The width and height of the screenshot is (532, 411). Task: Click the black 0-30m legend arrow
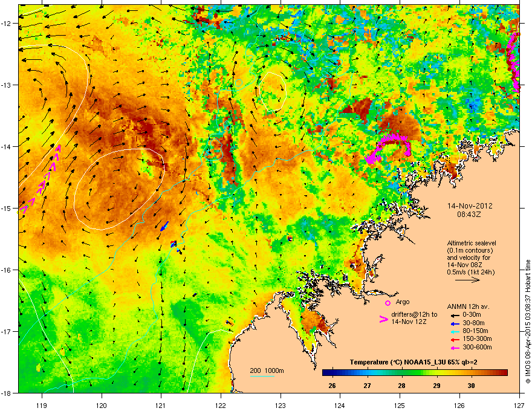click(455, 315)
